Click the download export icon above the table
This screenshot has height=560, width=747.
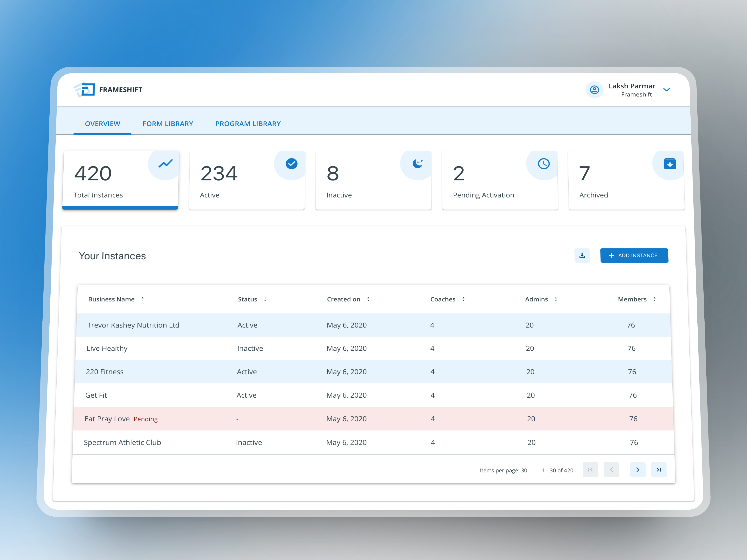click(582, 255)
